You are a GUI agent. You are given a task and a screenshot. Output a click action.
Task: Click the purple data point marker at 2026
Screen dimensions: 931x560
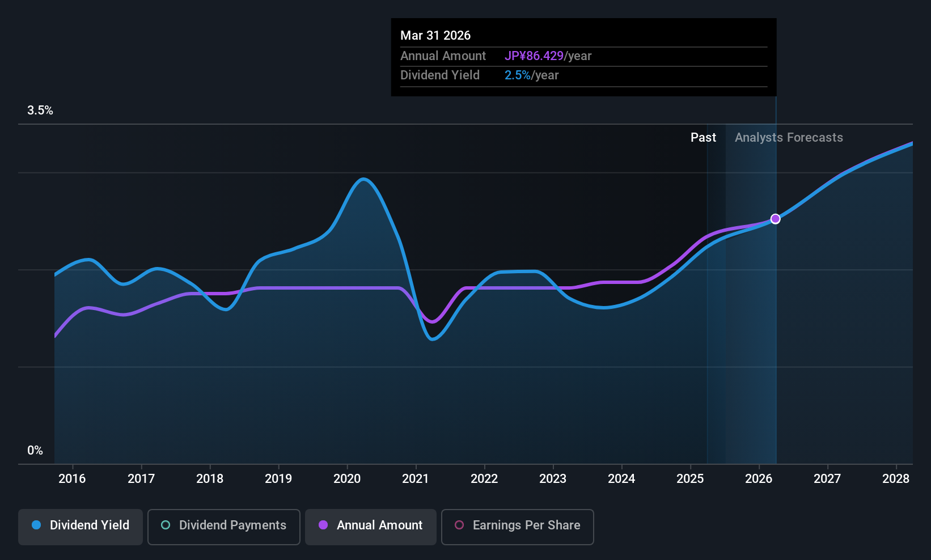[775, 219]
